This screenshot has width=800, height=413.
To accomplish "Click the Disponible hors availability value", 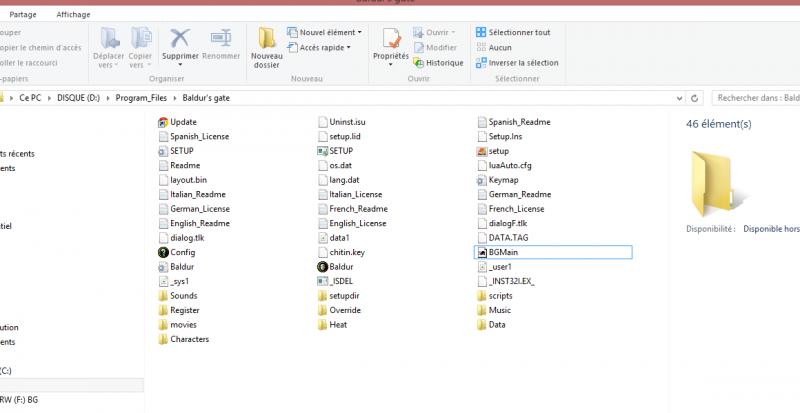I will pos(771,229).
